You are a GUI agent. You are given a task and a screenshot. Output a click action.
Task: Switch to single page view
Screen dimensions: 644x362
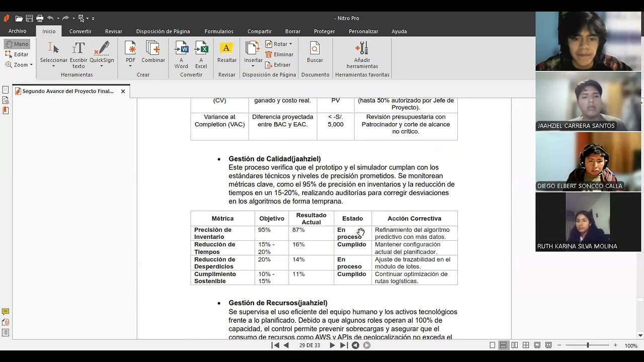tap(493, 345)
